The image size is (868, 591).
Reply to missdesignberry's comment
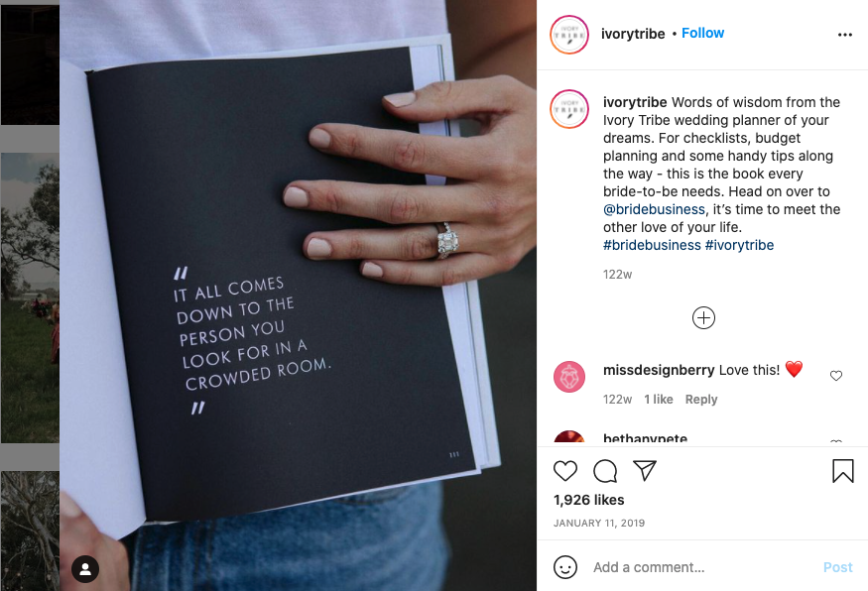click(700, 399)
